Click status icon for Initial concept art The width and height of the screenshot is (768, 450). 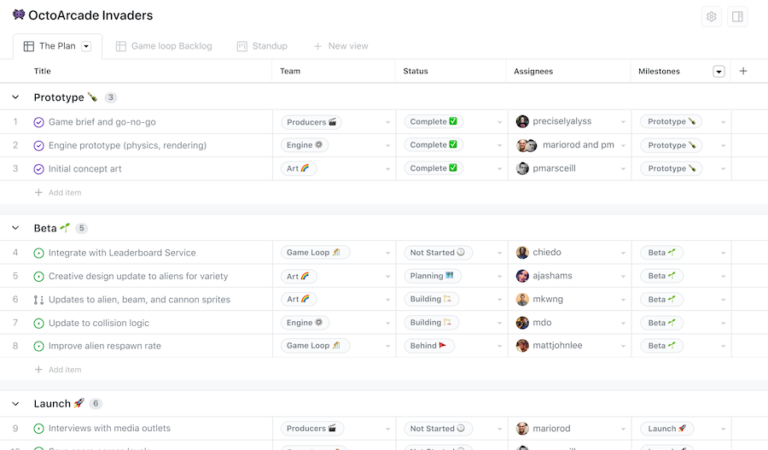pos(39,169)
